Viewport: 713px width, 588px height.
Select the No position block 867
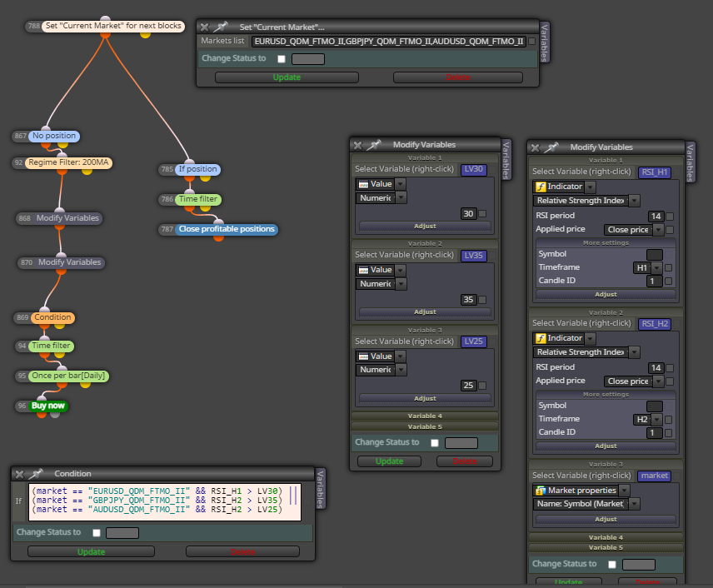coord(53,136)
